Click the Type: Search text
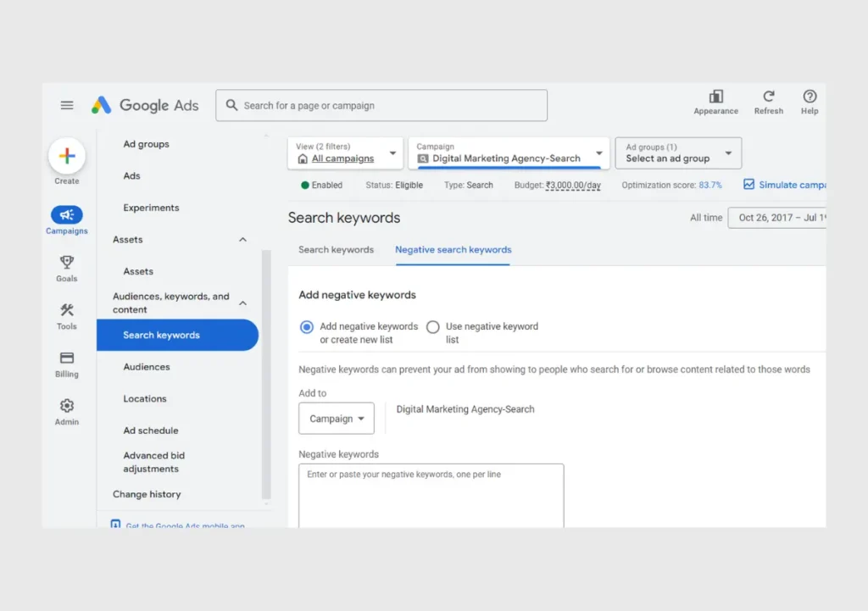Screen dimensions: 868x611 tap(468, 185)
